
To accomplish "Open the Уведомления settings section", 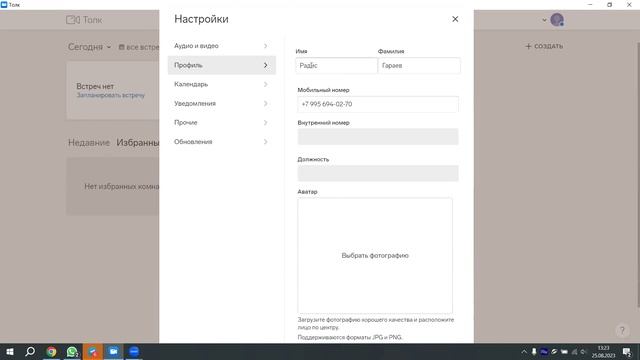I will click(222, 103).
